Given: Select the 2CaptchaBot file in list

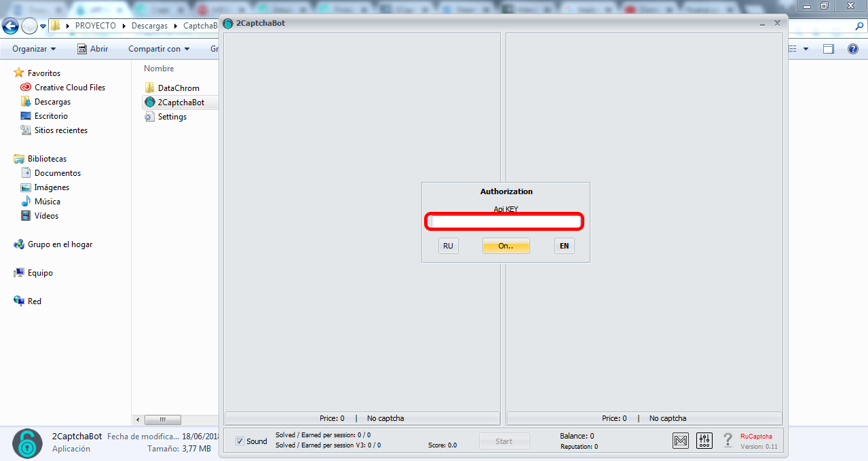Looking at the screenshot, I should click(x=180, y=103).
